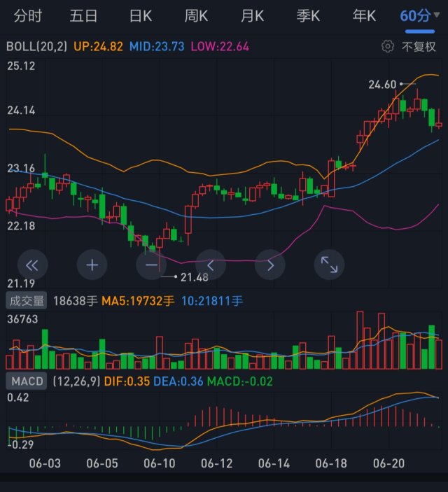
Task: Tap the 21.48 low price marker
Action: [x=195, y=277]
